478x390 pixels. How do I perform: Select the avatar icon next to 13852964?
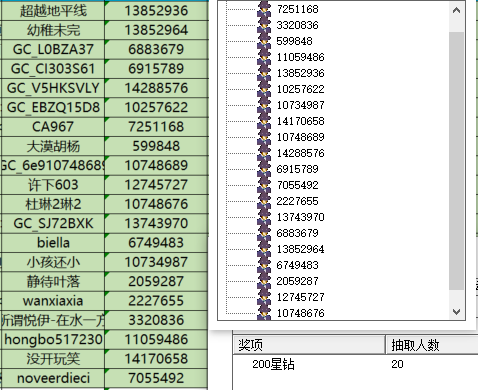[264, 249]
